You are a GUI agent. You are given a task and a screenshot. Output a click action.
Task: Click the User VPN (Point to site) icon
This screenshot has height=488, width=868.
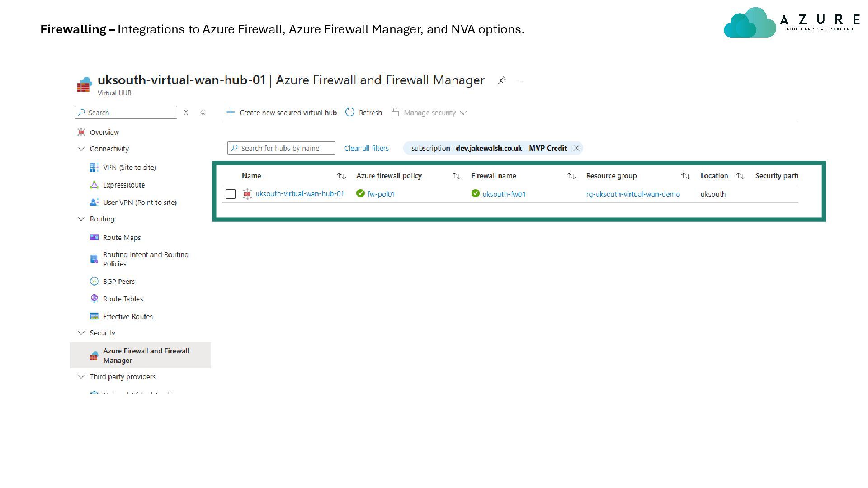tap(94, 202)
